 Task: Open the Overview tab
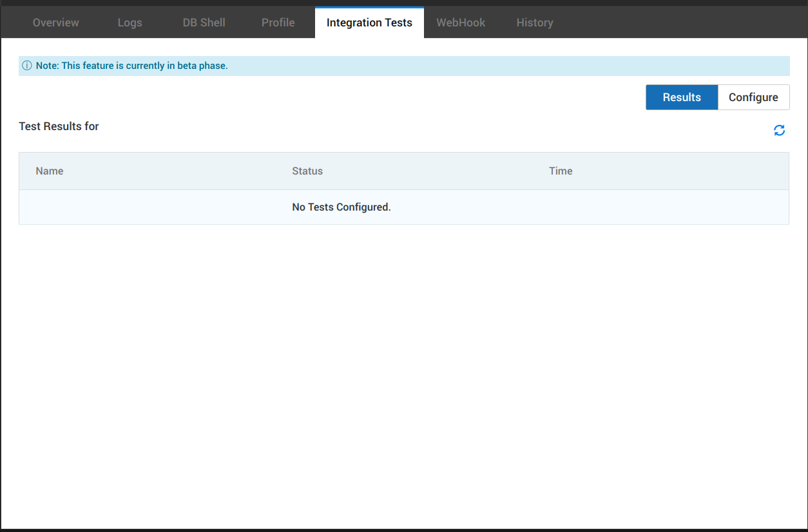tap(55, 22)
